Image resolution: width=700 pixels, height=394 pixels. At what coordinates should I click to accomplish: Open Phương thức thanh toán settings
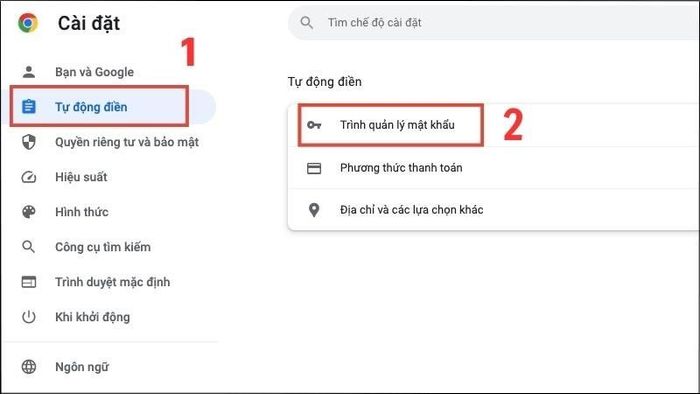[494, 168]
